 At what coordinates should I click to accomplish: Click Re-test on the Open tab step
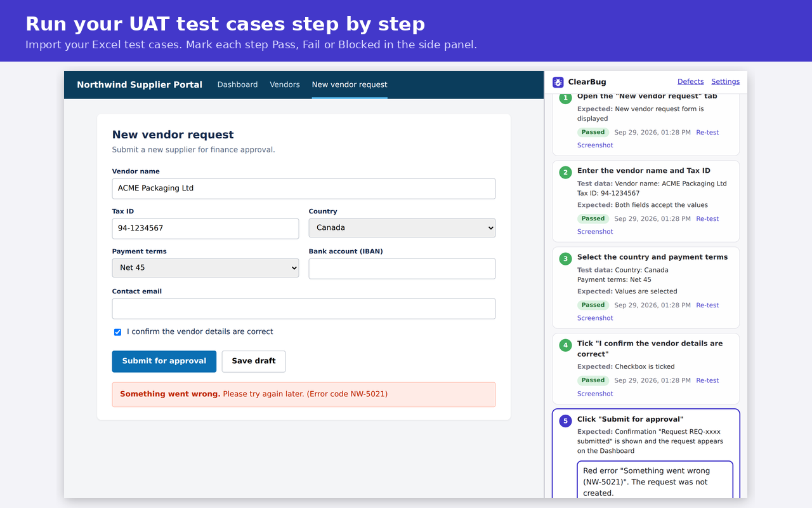(707, 132)
